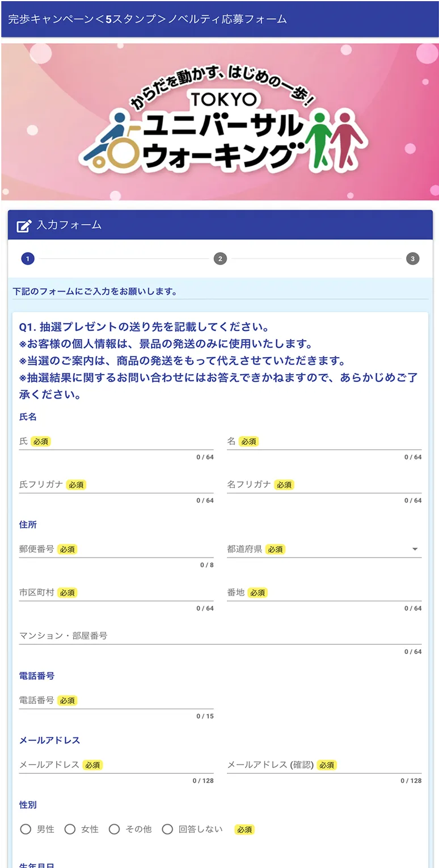The width and height of the screenshot is (439, 868).
Task: Click step 2 circle in progress indicator
Action: pos(220,259)
